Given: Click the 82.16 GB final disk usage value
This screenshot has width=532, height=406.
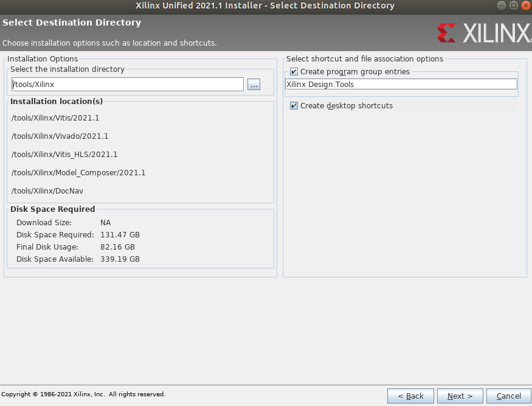Looking at the screenshot, I should 117,247.
